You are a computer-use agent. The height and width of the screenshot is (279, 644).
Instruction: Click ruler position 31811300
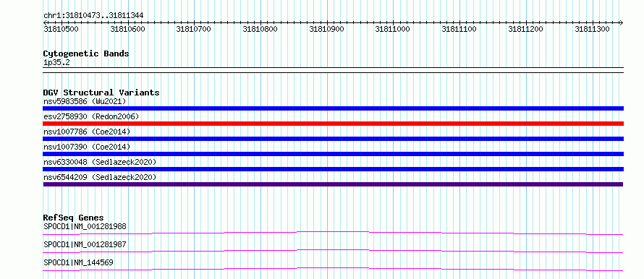pyautogui.click(x=592, y=29)
